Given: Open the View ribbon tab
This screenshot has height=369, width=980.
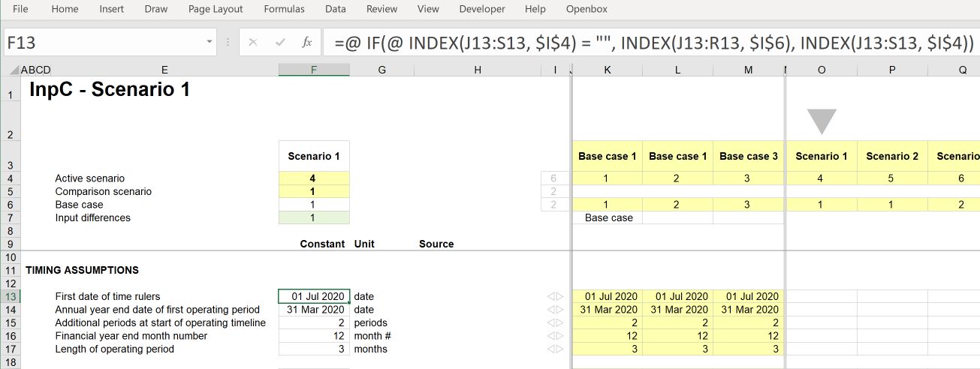Looking at the screenshot, I should point(428,9).
